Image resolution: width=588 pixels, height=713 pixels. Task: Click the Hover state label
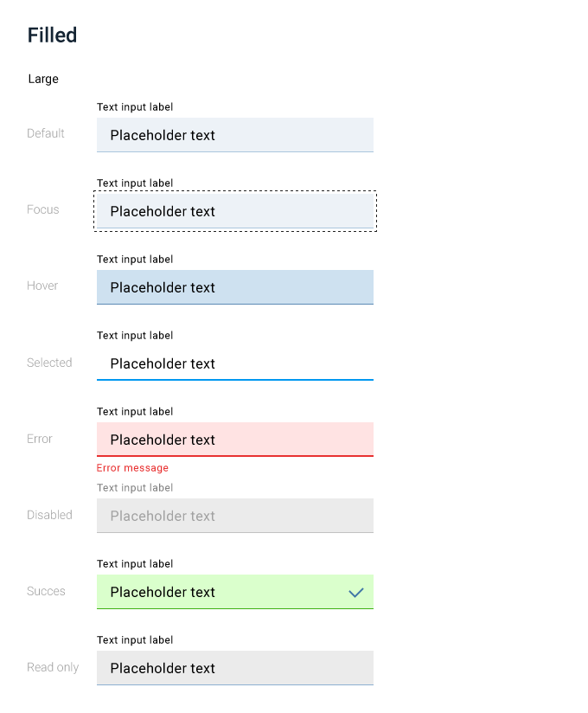(x=42, y=286)
